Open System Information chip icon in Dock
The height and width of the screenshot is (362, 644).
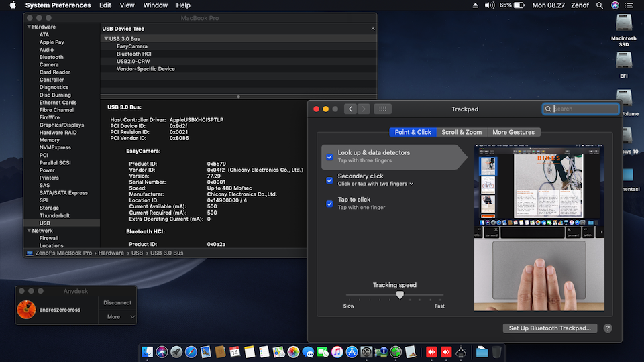(381, 352)
